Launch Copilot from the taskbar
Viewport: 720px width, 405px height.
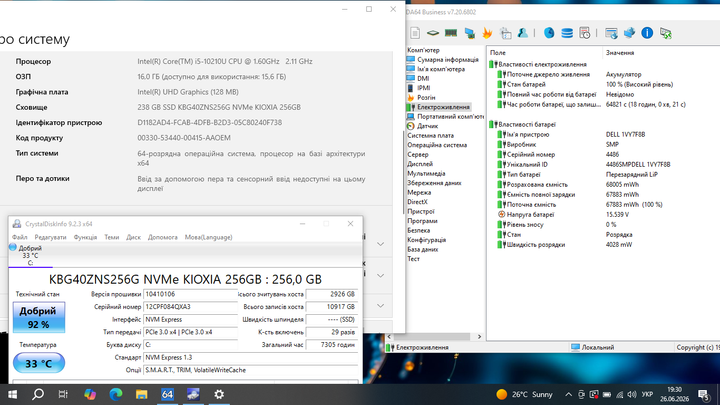pos(90,394)
